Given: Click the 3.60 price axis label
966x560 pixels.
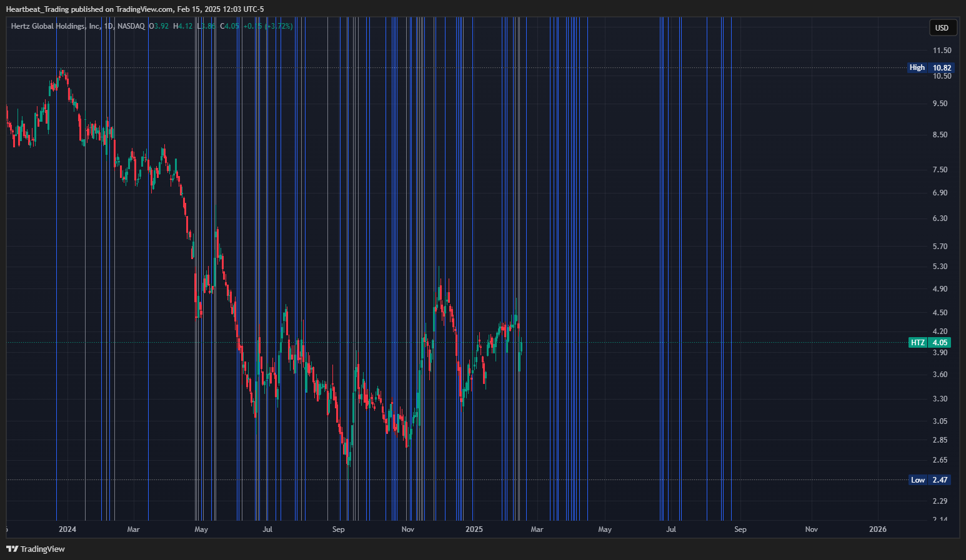Looking at the screenshot, I should (940, 375).
